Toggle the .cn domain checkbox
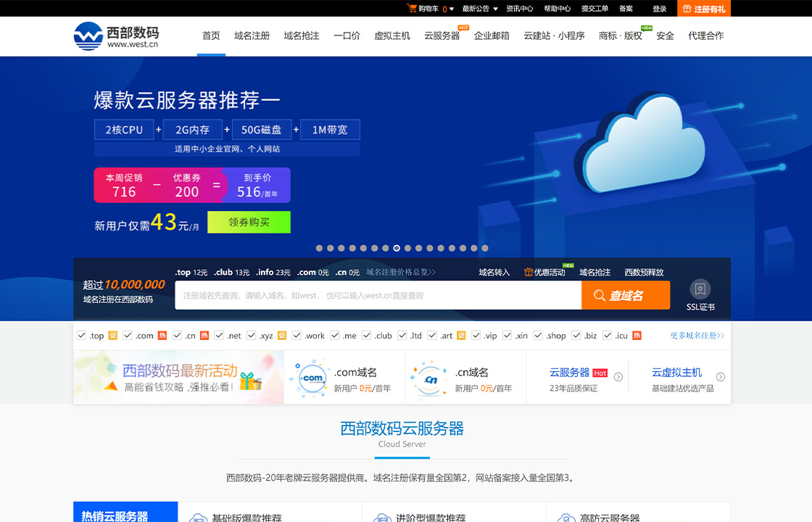 coord(177,335)
